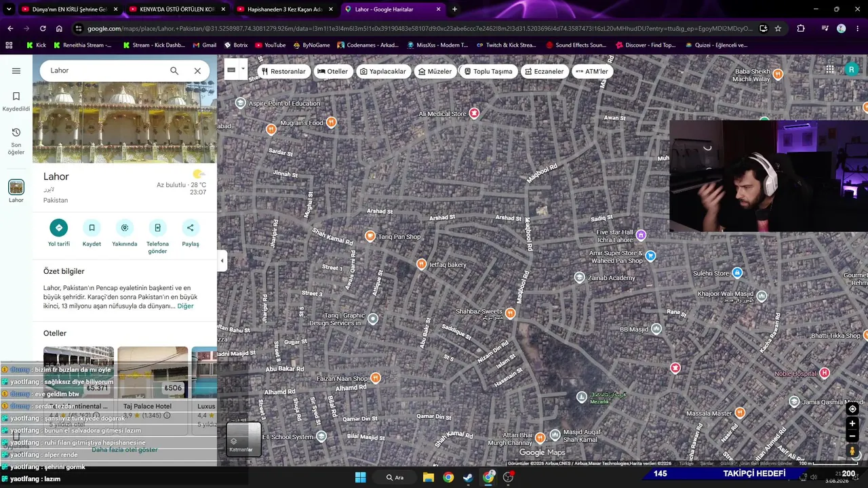Open the Katmanlar layers switcher
Viewport: 868px width, 488px height.
tap(243, 438)
